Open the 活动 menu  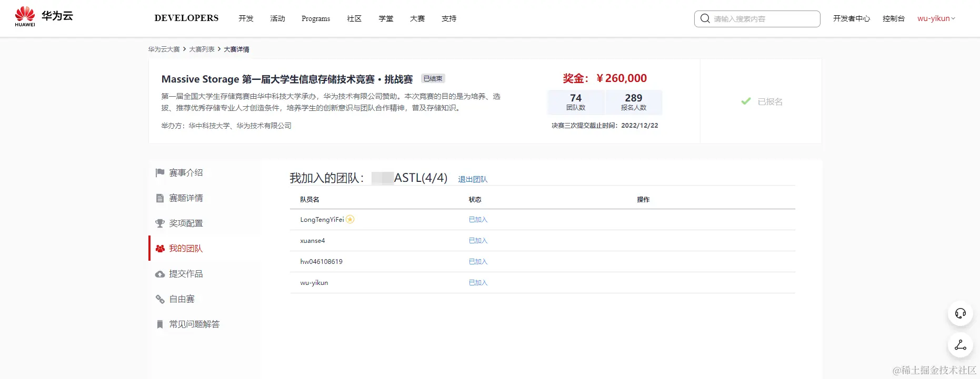(x=277, y=18)
